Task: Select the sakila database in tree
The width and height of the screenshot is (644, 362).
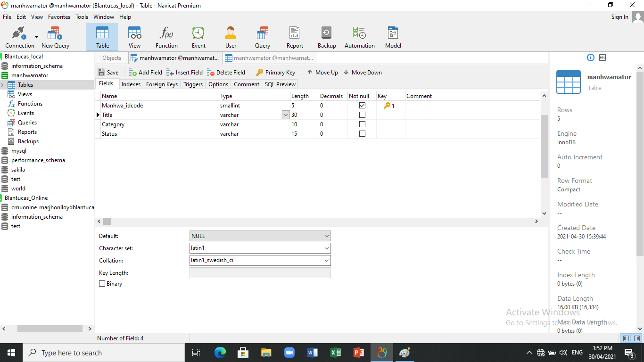Action: pos(18,170)
